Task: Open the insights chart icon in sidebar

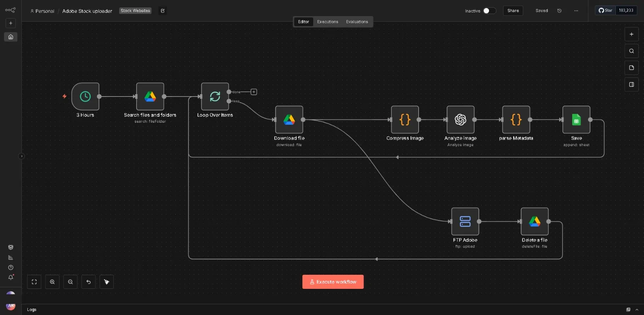Action: 11,257
